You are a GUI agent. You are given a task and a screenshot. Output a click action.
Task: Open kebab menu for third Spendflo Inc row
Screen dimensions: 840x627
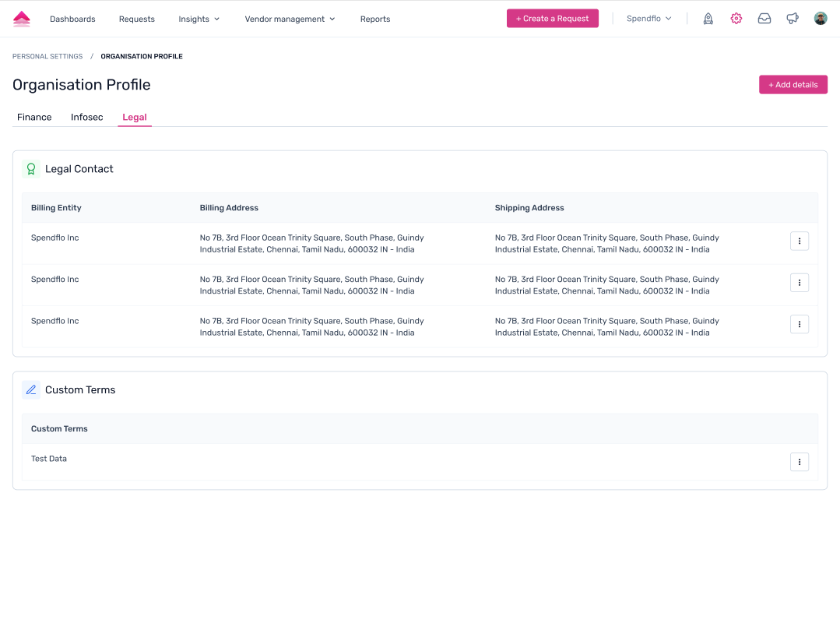(800, 324)
